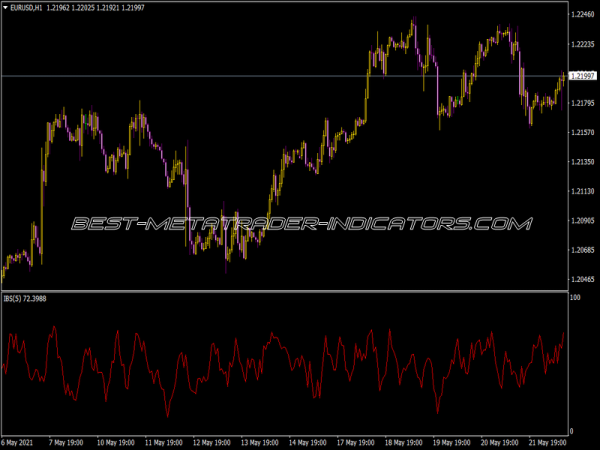Screen dimensions: 600x450
Task: Click the 100 level on indicator scale
Action: coord(574,299)
